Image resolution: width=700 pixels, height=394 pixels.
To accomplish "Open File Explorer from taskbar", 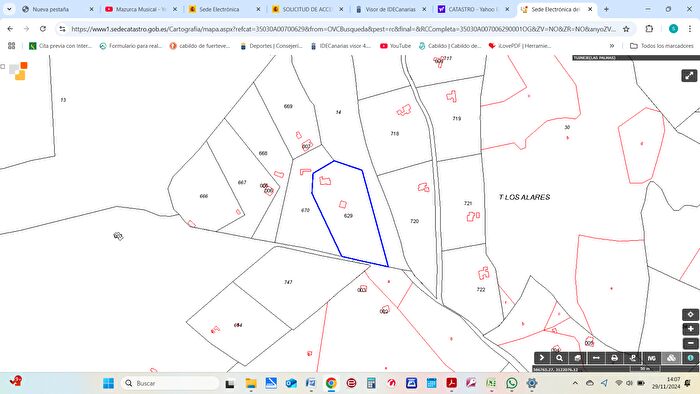I will tap(251, 383).
